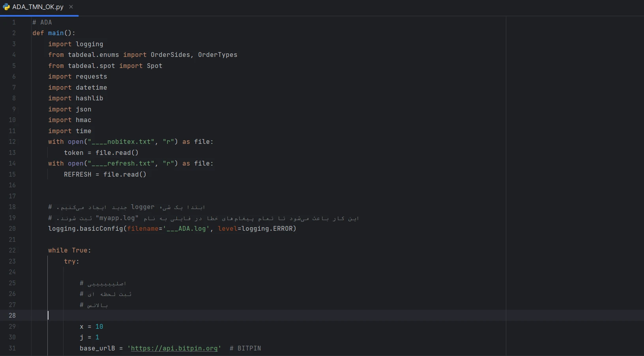644x356 pixels.
Task: Click the OrderTypes import name
Action: pyautogui.click(x=217, y=55)
